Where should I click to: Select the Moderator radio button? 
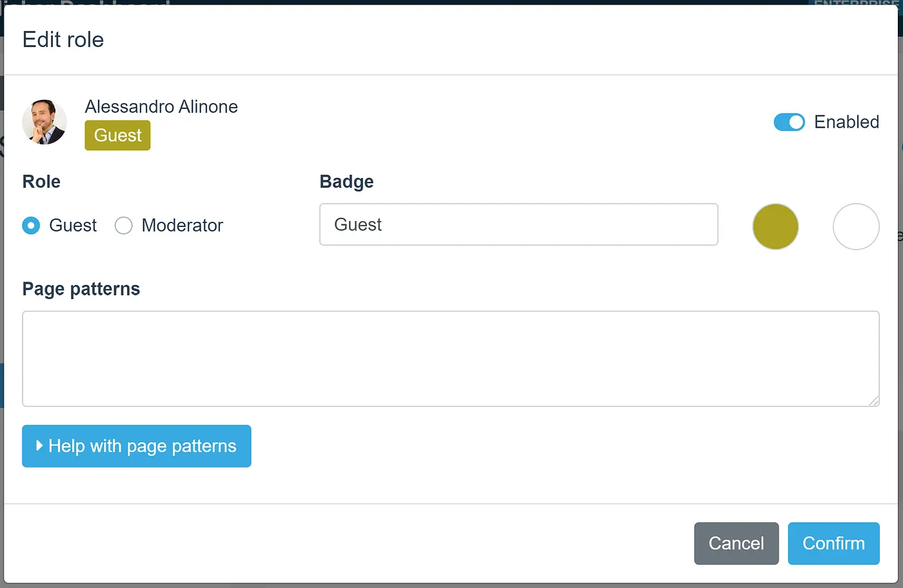pos(123,226)
